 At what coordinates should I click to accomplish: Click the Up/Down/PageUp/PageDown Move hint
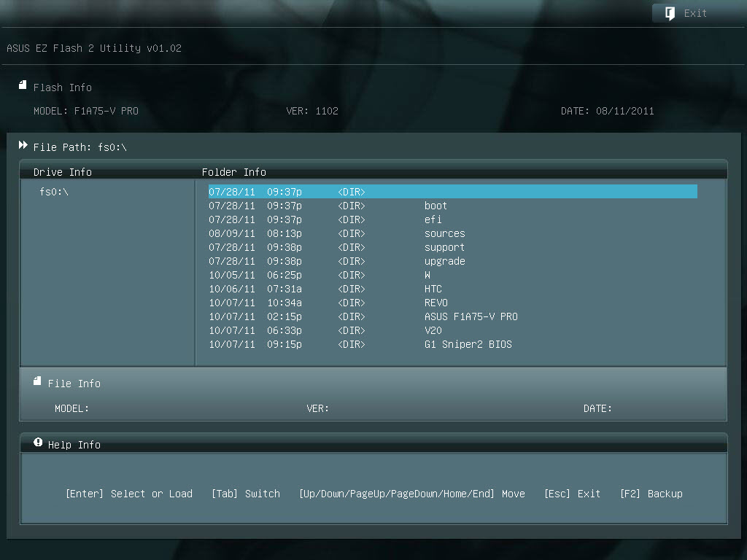(x=412, y=494)
